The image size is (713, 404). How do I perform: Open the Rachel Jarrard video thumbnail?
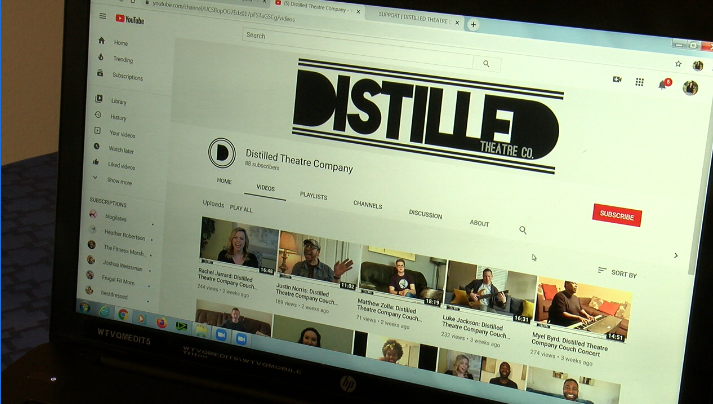[238, 245]
